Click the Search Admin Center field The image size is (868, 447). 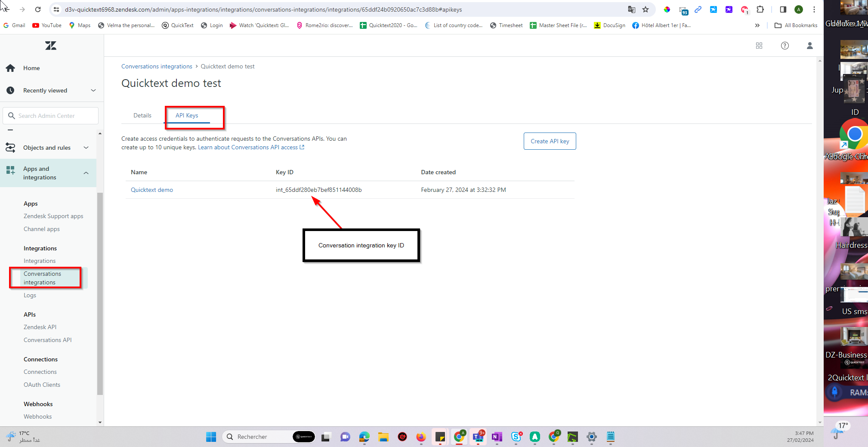click(x=50, y=115)
